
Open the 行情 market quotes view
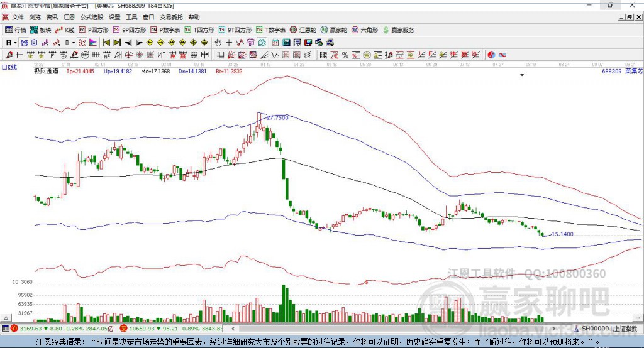point(16,30)
